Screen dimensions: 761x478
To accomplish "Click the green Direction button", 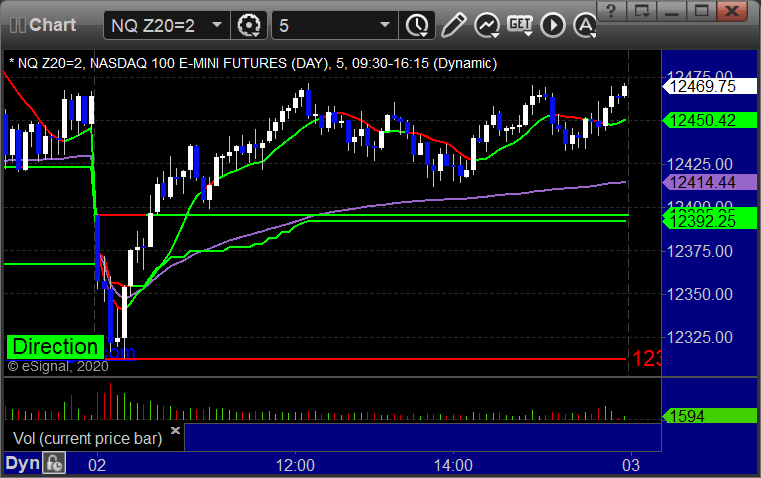I will [x=55, y=347].
